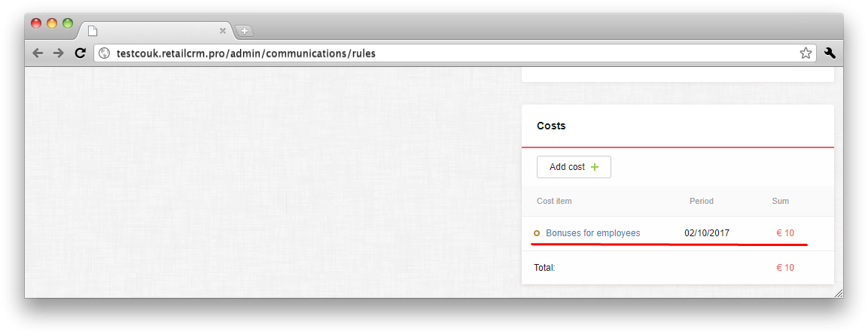The height and width of the screenshot is (334, 868).
Task: Focus the address bar showing testcouk.retailcrm.pro
Action: [455, 53]
